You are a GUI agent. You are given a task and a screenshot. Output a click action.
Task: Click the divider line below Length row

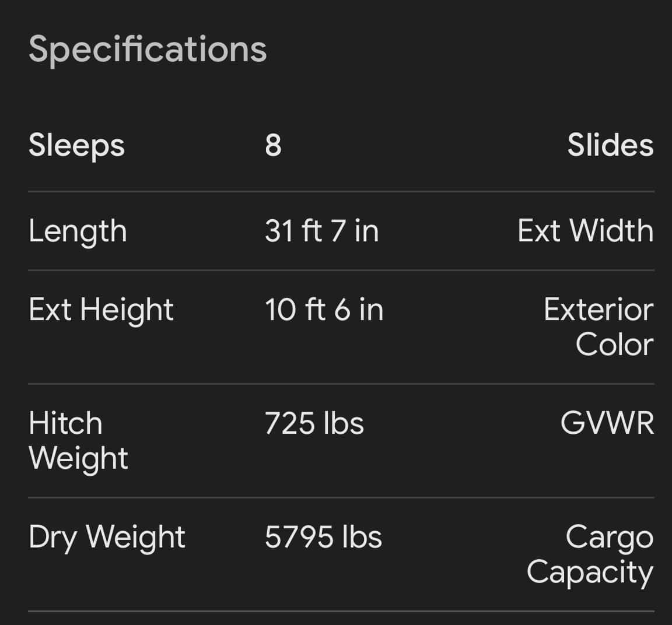coord(341,270)
